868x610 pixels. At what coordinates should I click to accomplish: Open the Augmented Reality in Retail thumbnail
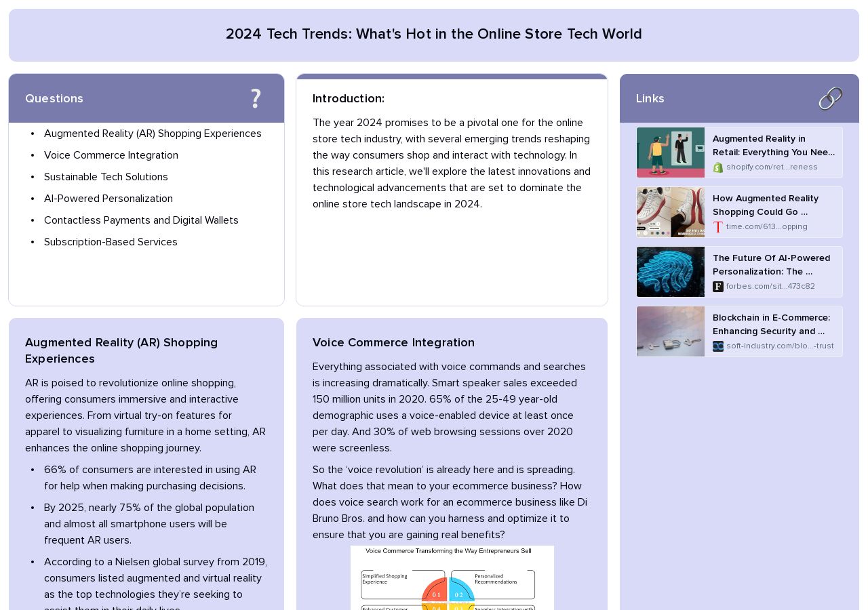pos(671,152)
